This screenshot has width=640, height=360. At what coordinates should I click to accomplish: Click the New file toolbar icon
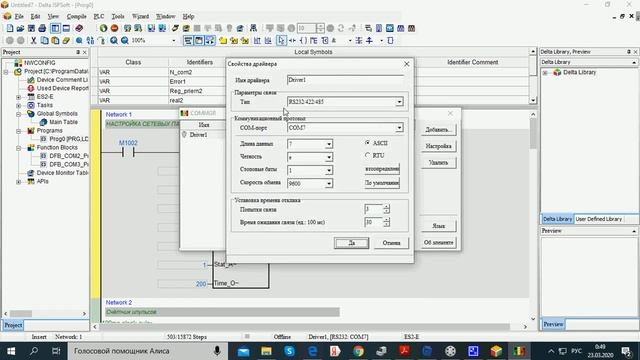[10, 28]
